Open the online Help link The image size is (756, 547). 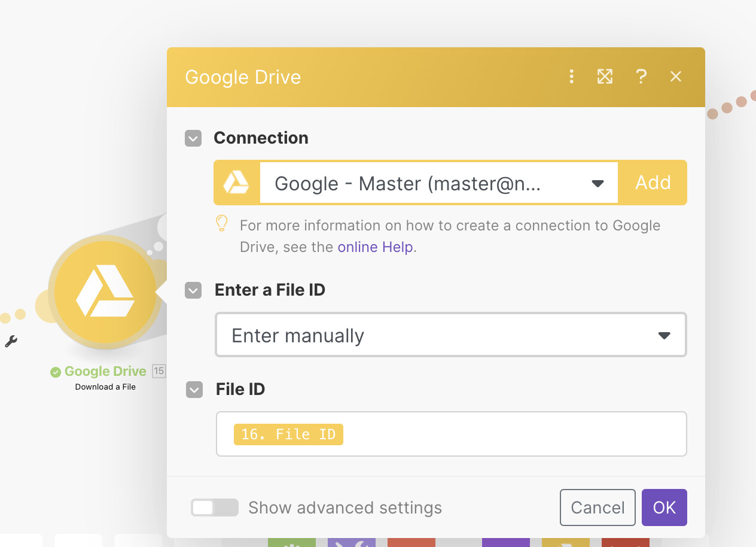click(376, 247)
